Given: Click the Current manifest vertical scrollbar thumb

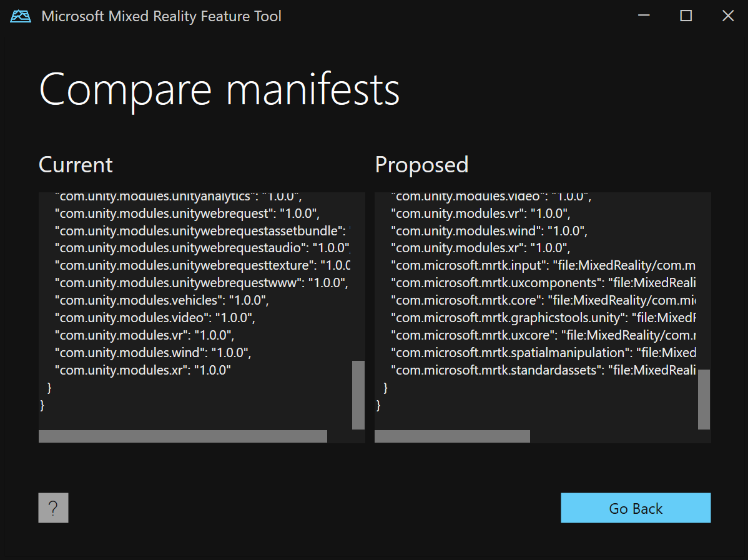Looking at the screenshot, I should [x=358, y=395].
